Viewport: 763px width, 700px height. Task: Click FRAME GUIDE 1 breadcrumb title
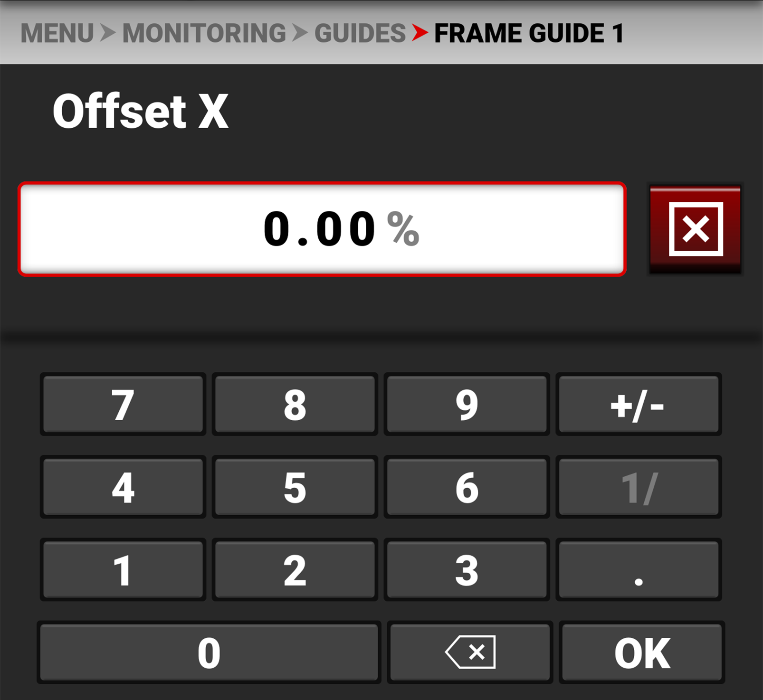click(529, 33)
